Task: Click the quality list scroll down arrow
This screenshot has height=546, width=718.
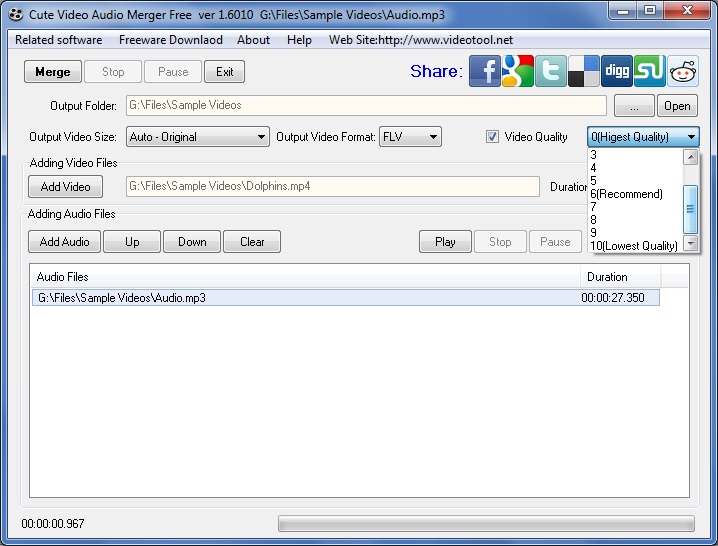Action: point(691,243)
